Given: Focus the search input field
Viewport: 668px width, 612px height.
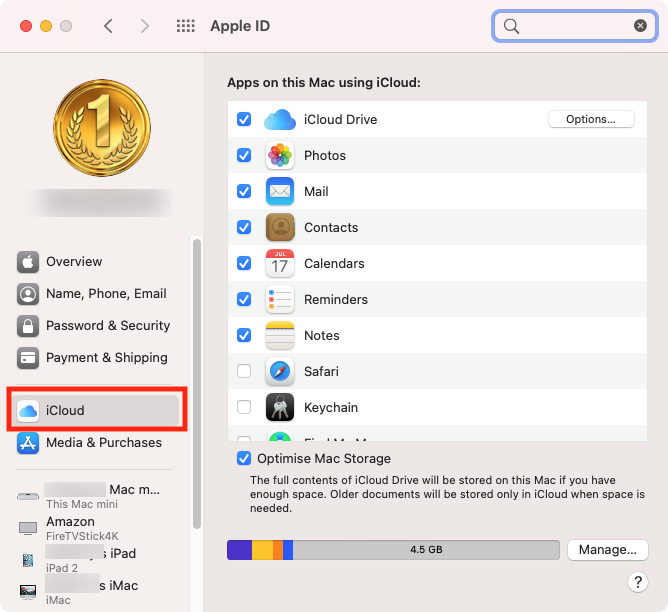Looking at the screenshot, I should (575, 26).
